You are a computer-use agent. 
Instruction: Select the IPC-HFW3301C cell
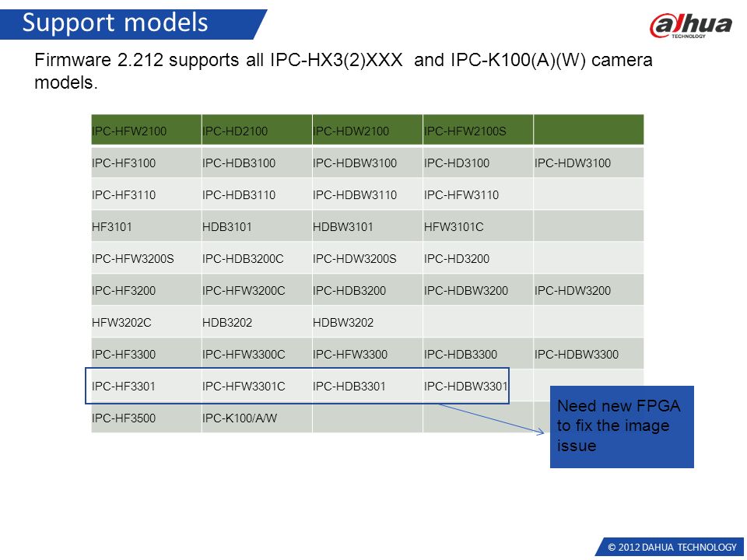pos(257,387)
